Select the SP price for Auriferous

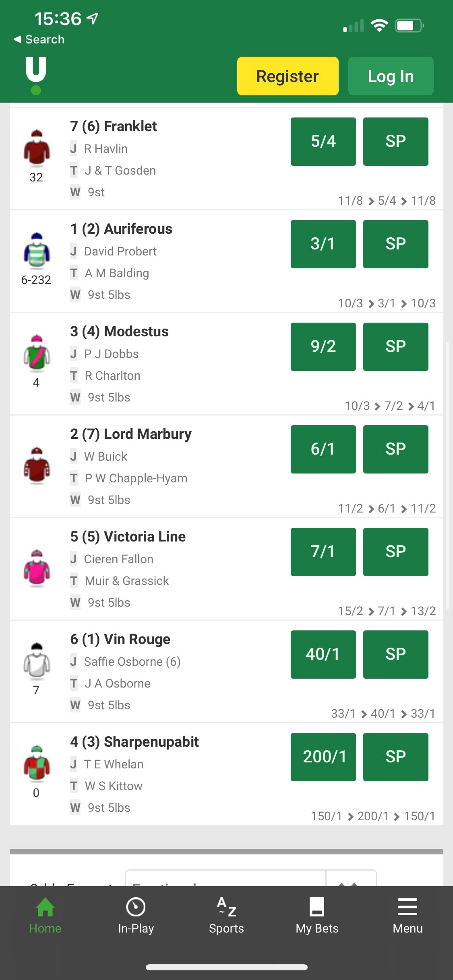point(395,244)
